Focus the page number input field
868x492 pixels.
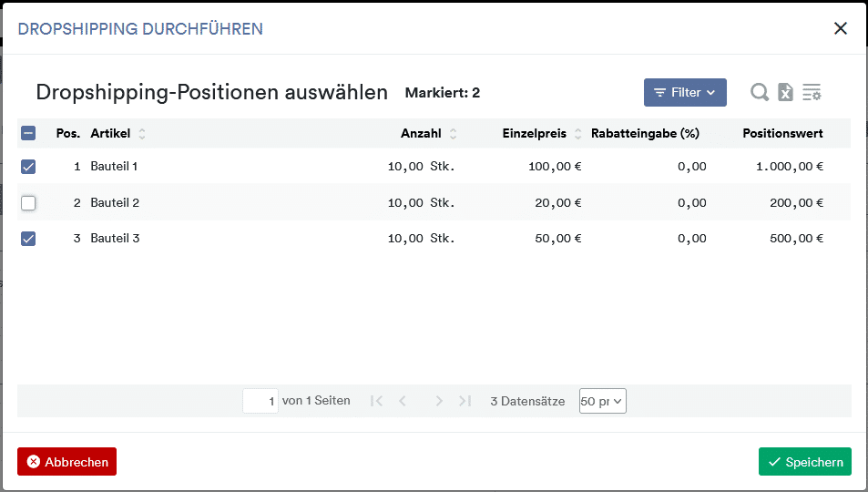point(260,401)
